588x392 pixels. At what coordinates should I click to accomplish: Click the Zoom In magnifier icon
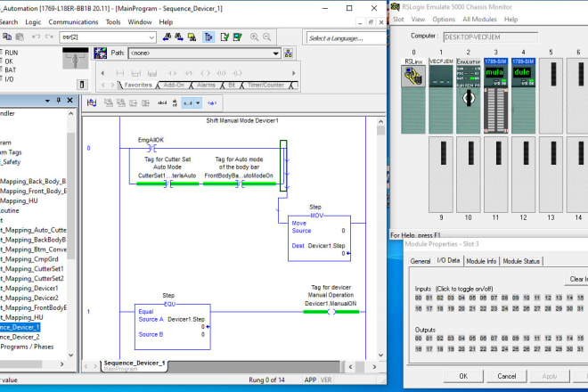pos(254,37)
